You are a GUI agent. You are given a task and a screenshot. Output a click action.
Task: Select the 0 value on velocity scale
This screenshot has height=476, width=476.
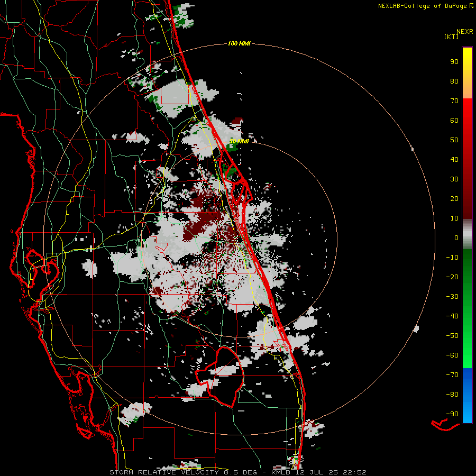tap(456, 238)
